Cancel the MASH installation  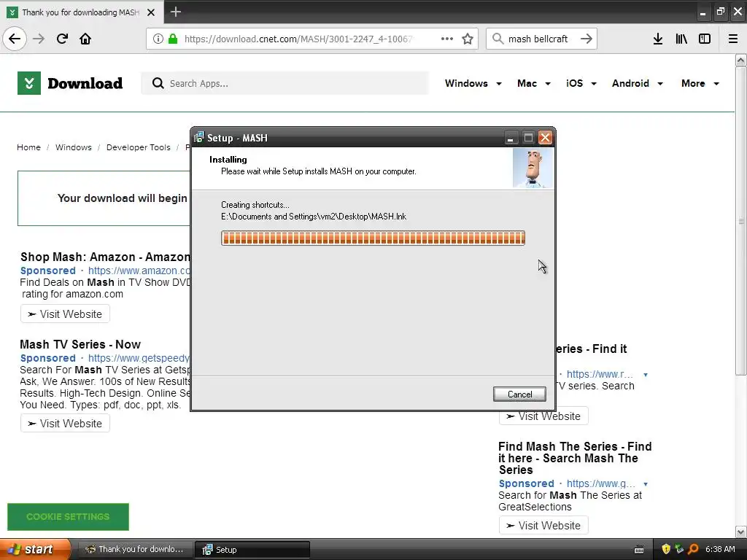[x=519, y=394]
